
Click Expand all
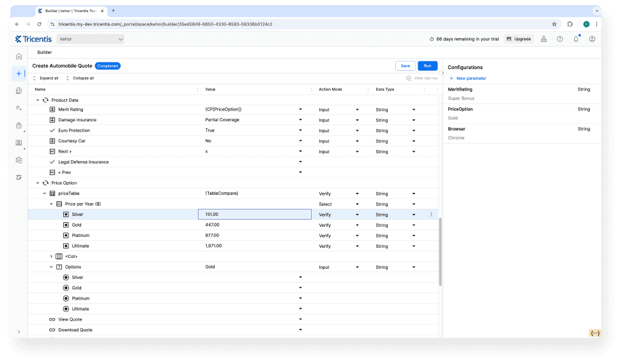[45, 78]
